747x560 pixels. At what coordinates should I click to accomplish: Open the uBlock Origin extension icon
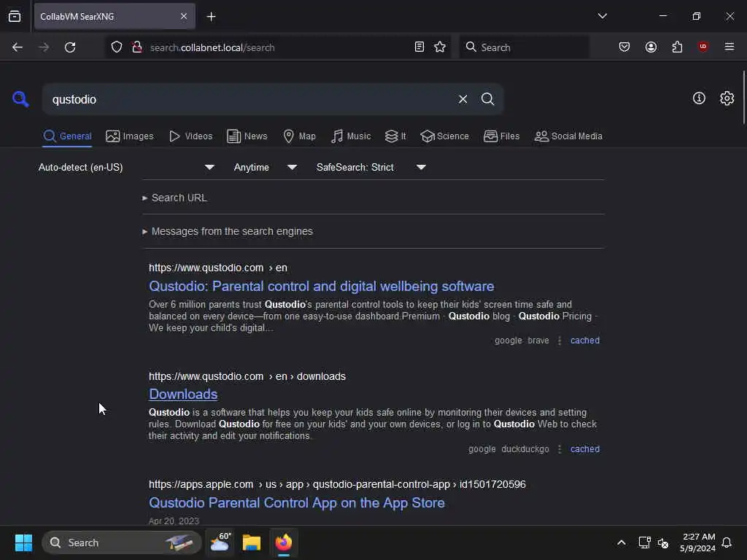click(703, 47)
